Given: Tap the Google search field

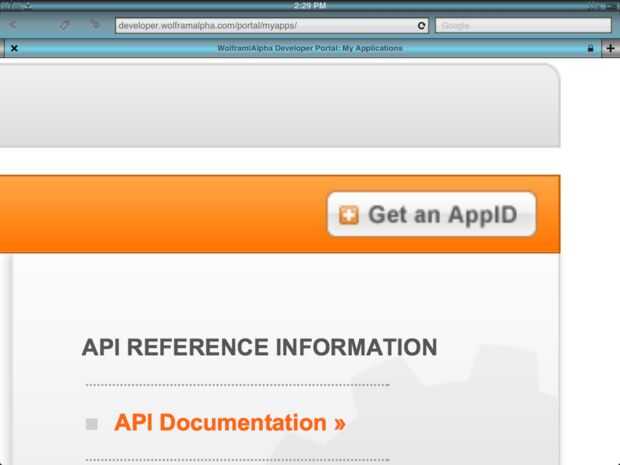Looking at the screenshot, I should coord(524,26).
